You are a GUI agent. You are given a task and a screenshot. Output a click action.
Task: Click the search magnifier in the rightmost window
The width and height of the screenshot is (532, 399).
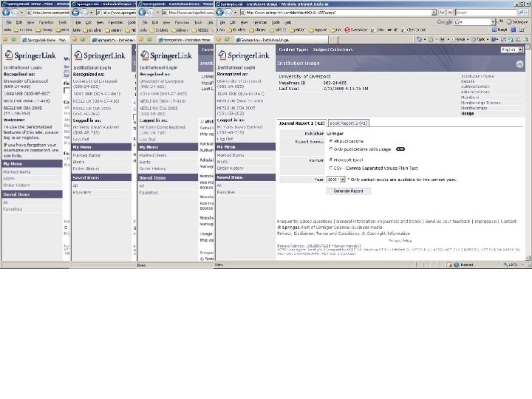[522, 13]
